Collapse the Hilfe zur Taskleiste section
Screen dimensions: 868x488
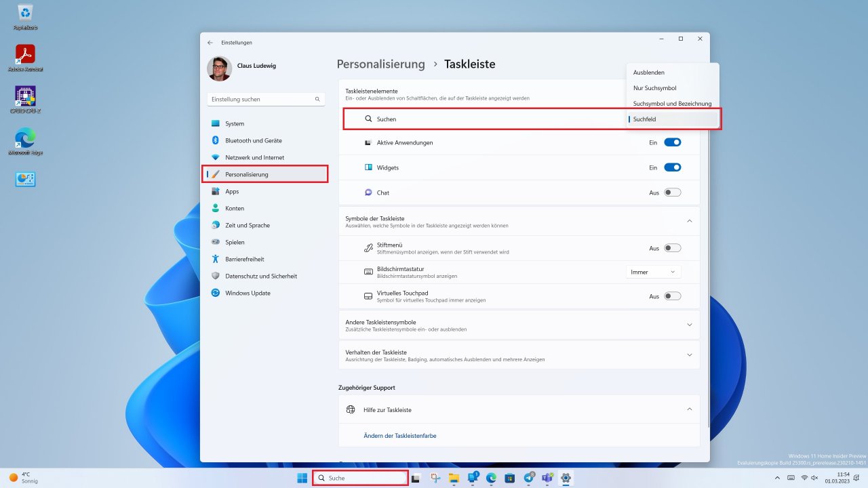pyautogui.click(x=690, y=409)
